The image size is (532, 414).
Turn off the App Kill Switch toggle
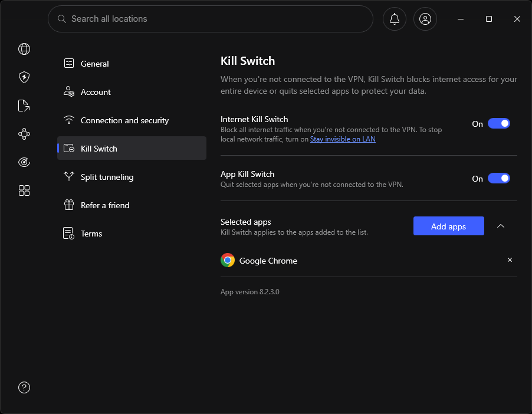pyautogui.click(x=498, y=178)
